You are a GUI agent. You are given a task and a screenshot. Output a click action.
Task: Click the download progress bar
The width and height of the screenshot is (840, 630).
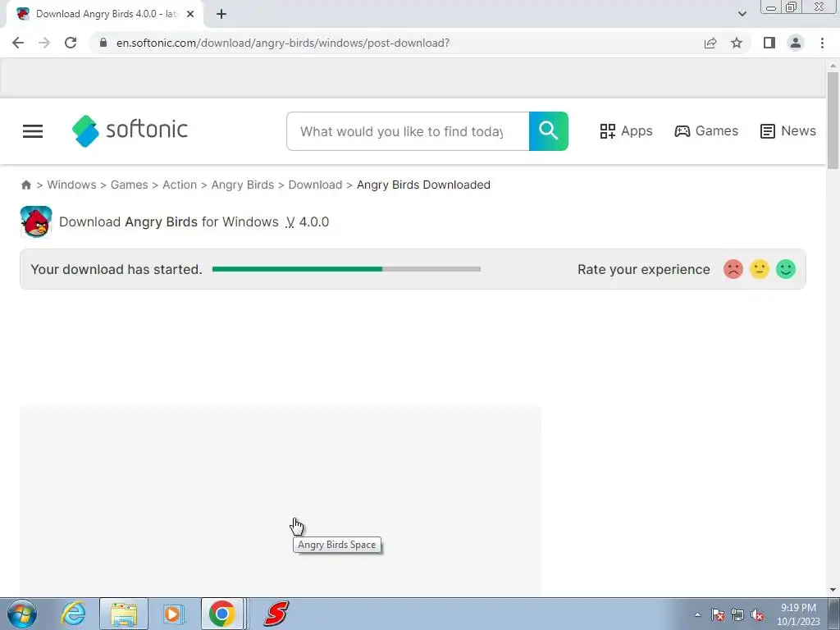[346, 269]
